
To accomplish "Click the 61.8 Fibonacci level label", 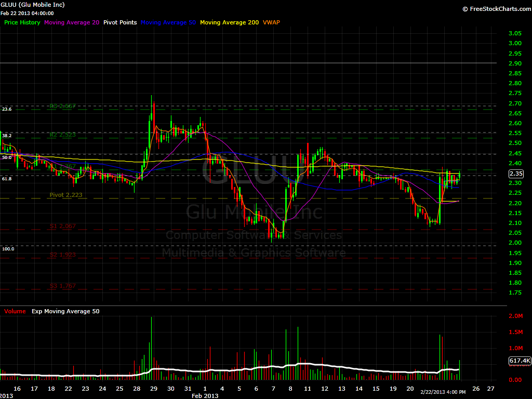I will tap(7, 178).
